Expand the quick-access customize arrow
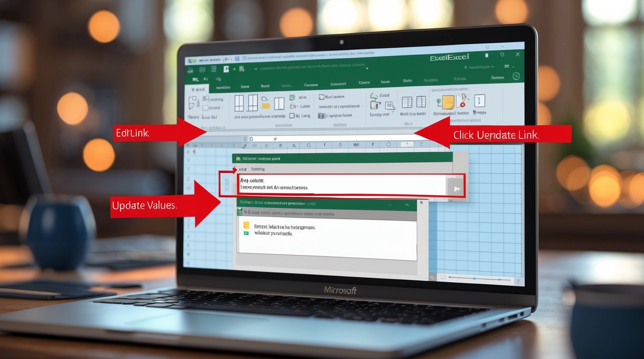Image resolution: width=644 pixels, height=359 pixels. click(256, 69)
